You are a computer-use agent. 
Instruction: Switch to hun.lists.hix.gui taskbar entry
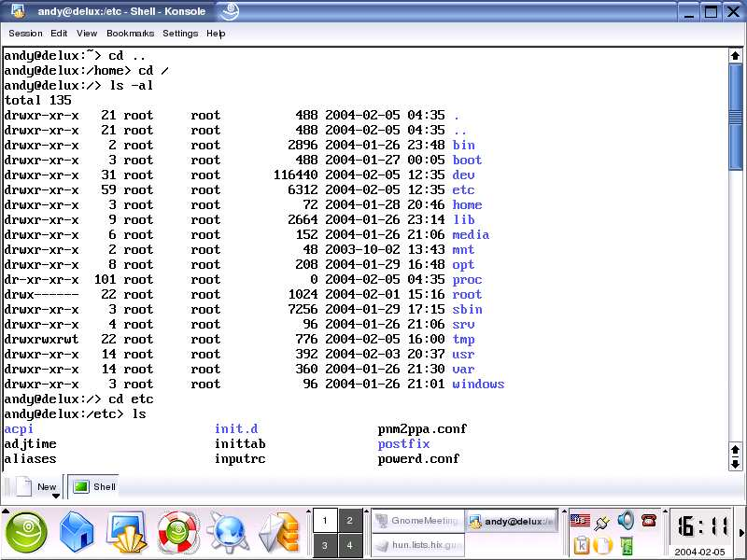click(416, 545)
